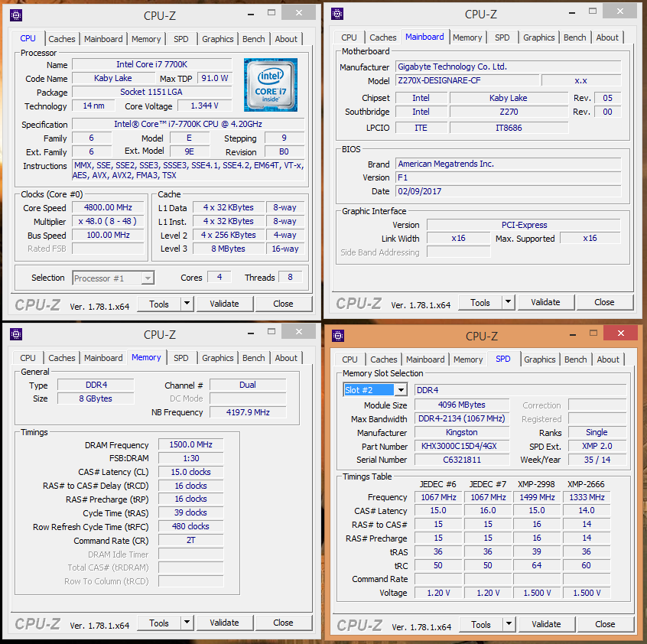647x644 pixels.
Task: Click Row Refresh Cycle Time '480 clocks'
Action: pos(190,526)
